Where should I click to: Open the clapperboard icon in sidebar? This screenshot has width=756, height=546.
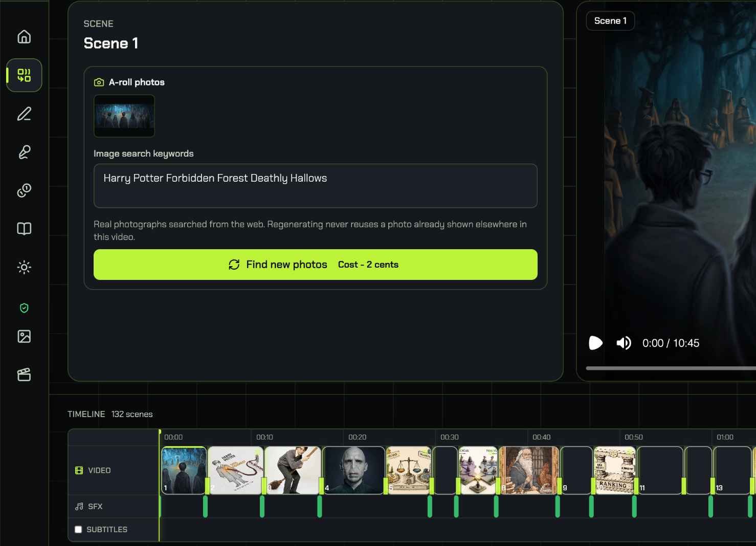pyautogui.click(x=24, y=375)
